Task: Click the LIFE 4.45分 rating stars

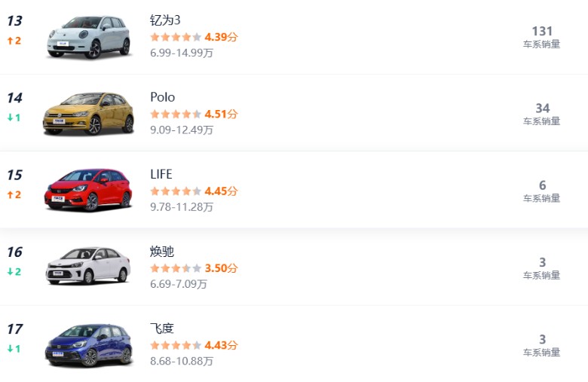Action: tap(193, 191)
